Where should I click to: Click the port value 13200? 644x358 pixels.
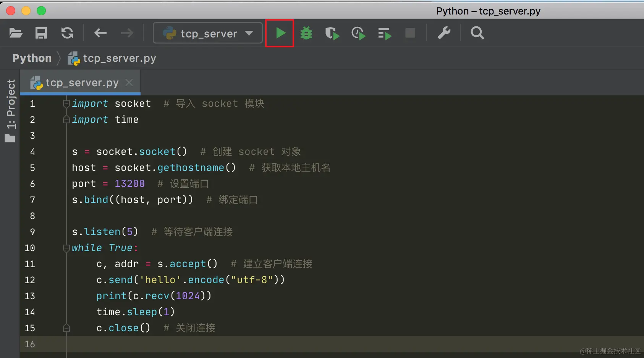130,184
